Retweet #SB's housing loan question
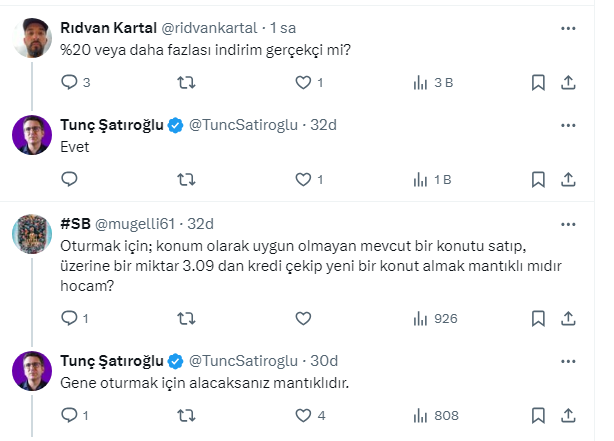Image resolution: width=614 pixels, height=441 pixels. (x=186, y=318)
